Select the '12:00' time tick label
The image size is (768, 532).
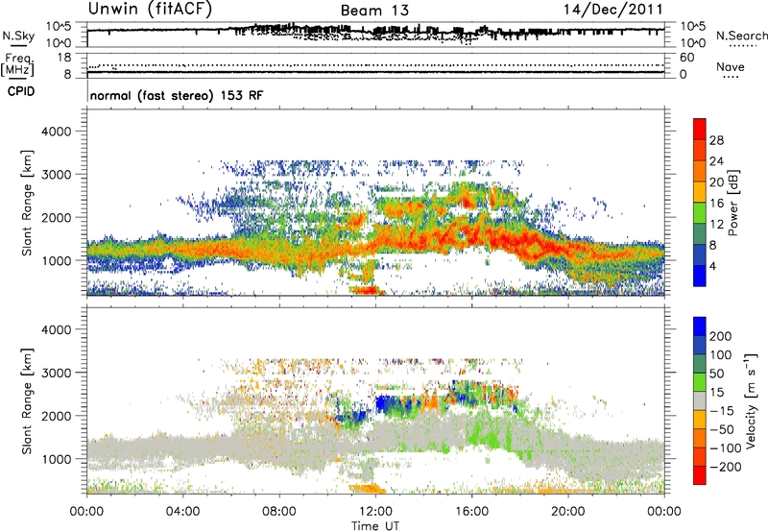[x=375, y=512]
